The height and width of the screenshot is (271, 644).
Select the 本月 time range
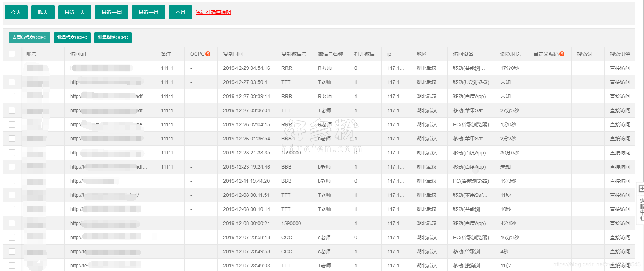point(180,12)
